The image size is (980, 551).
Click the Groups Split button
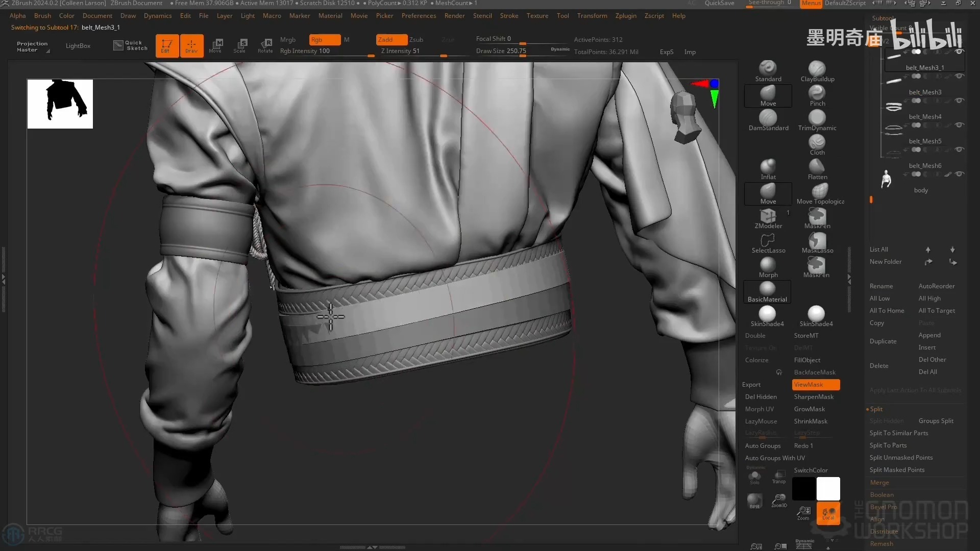tap(936, 420)
